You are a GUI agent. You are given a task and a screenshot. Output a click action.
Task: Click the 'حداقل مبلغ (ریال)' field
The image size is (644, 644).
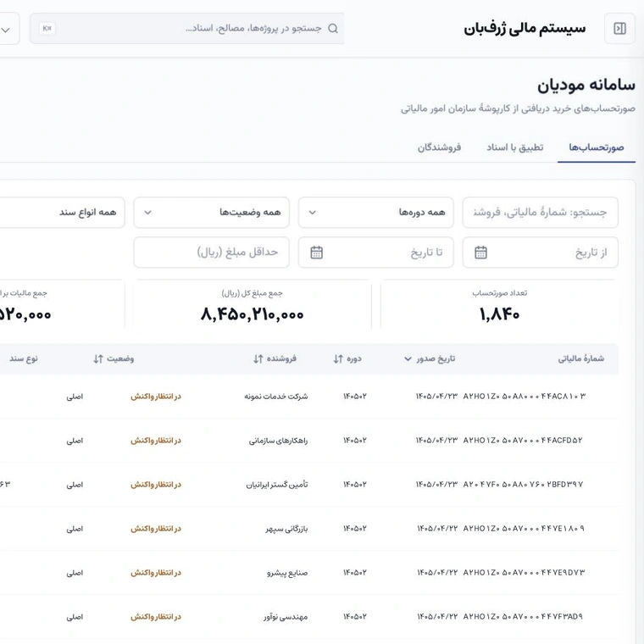[212, 253]
